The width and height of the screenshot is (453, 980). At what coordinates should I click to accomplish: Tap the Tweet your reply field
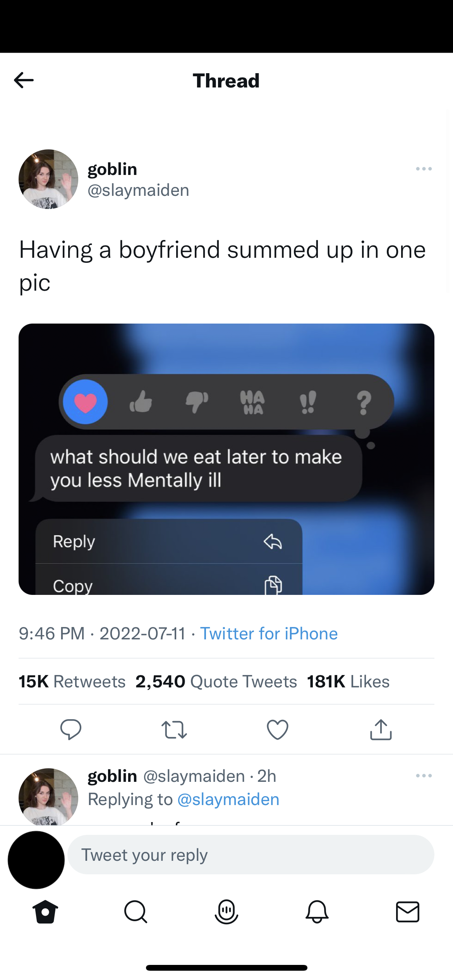pyautogui.click(x=251, y=855)
